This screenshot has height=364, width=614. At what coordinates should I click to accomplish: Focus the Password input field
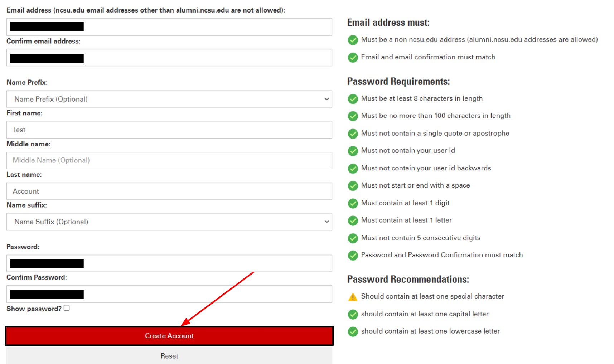(208, 263)
